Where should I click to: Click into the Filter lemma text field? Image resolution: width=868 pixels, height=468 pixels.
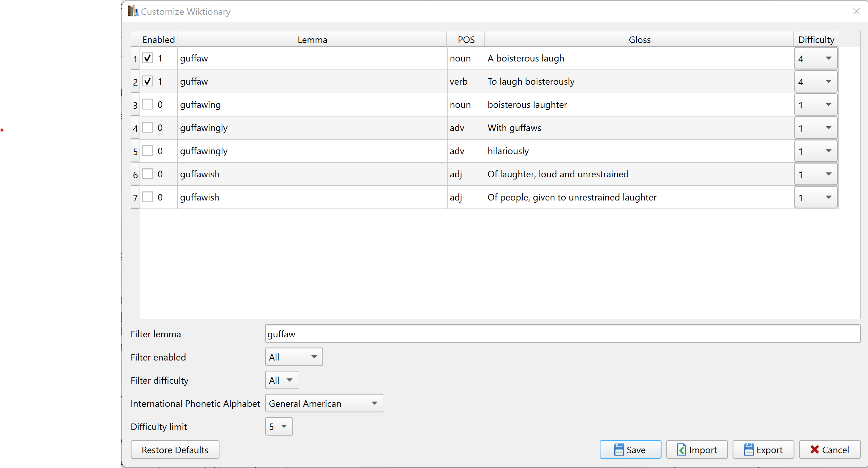562,334
